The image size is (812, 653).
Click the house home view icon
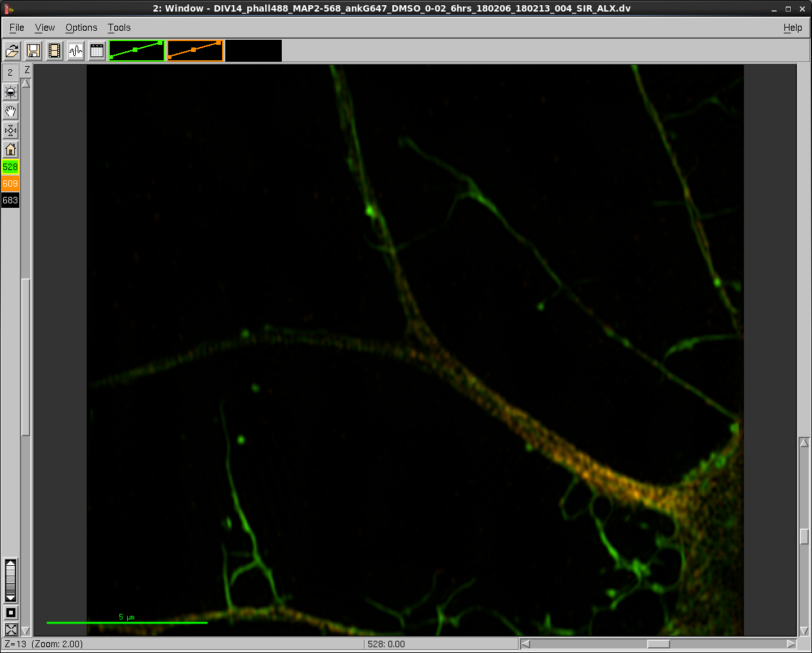(10, 149)
